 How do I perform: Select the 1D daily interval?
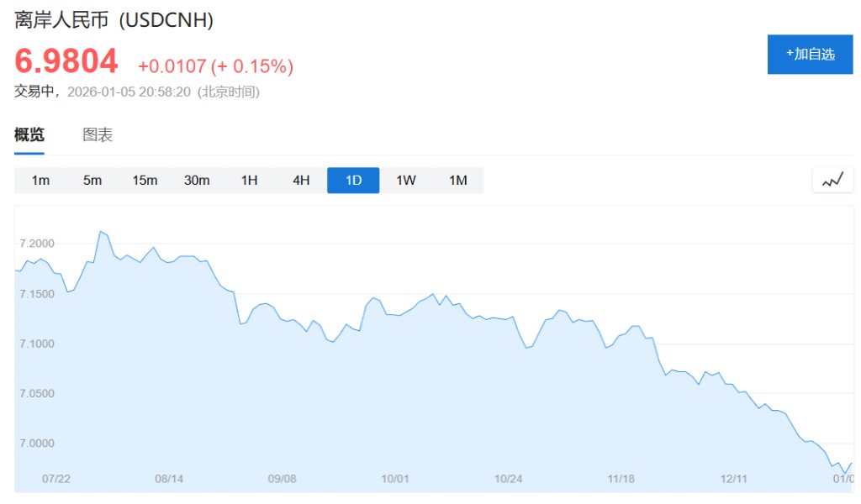click(353, 181)
